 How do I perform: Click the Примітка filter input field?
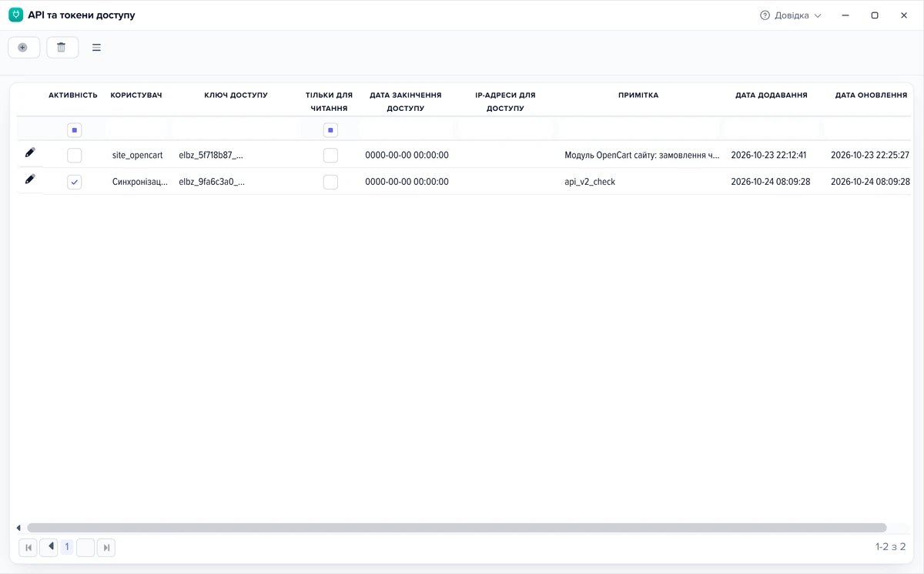pos(638,129)
